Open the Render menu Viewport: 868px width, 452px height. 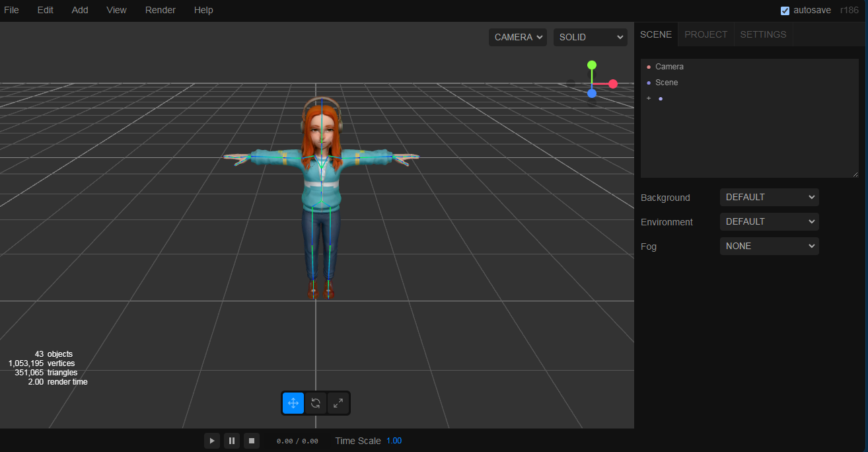(x=161, y=10)
